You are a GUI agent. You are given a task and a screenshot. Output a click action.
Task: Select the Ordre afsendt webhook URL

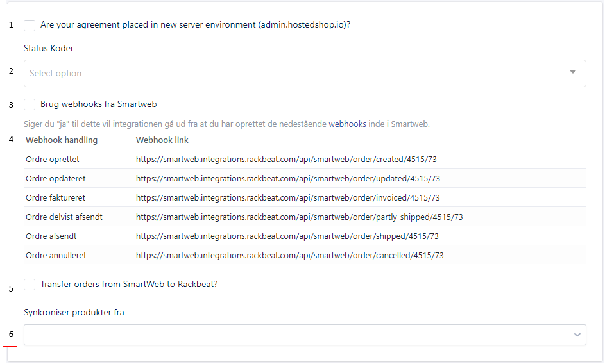[x=287, y=236]
